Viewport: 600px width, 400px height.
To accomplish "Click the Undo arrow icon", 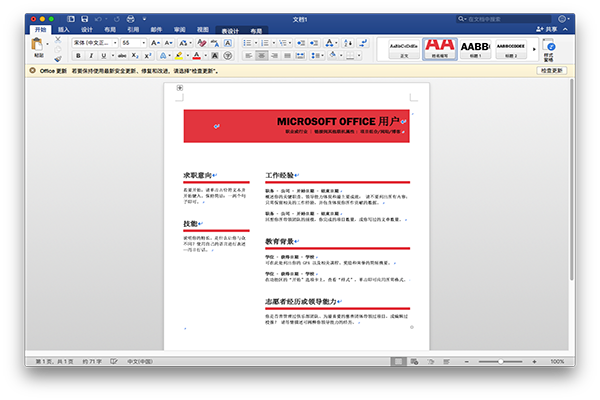I will [x=98, y=19].
